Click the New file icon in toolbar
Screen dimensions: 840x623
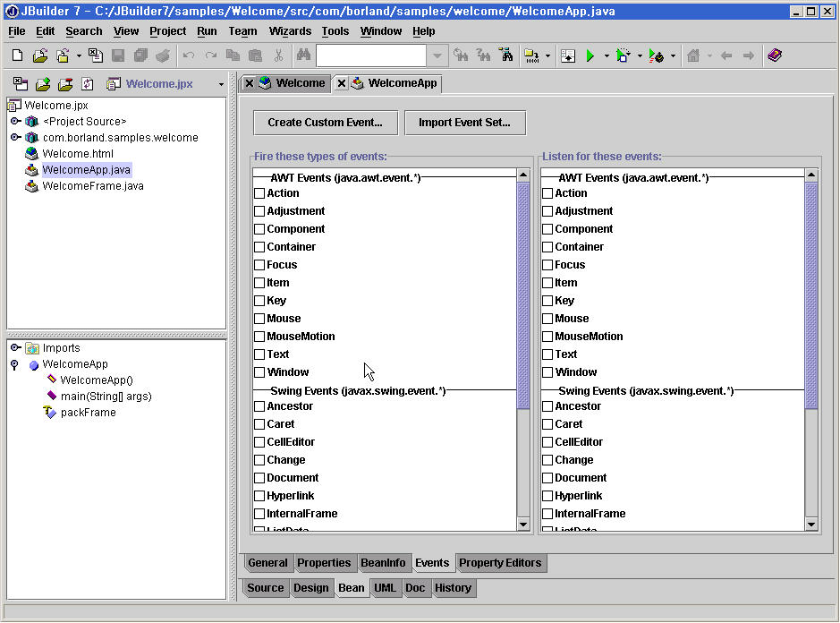17,55
